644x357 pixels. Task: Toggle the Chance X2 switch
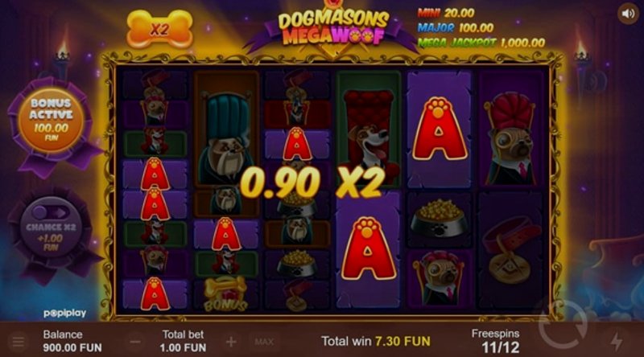click(52, 212)
